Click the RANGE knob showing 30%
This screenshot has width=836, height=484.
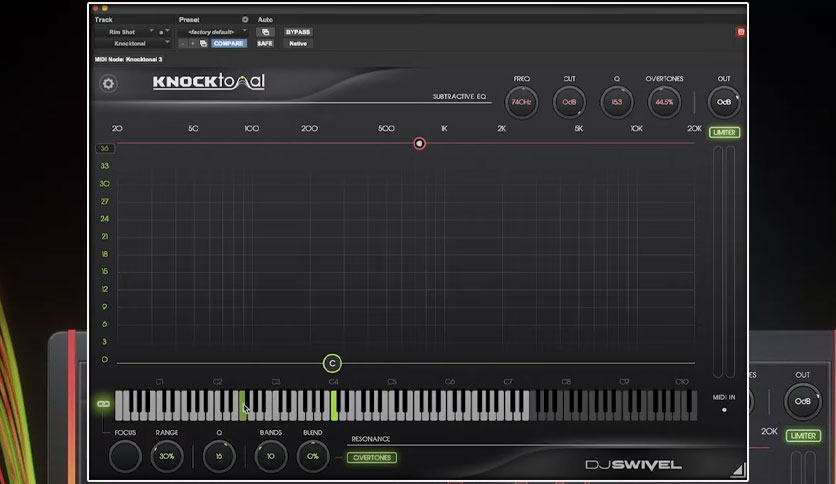coord(166,456)
